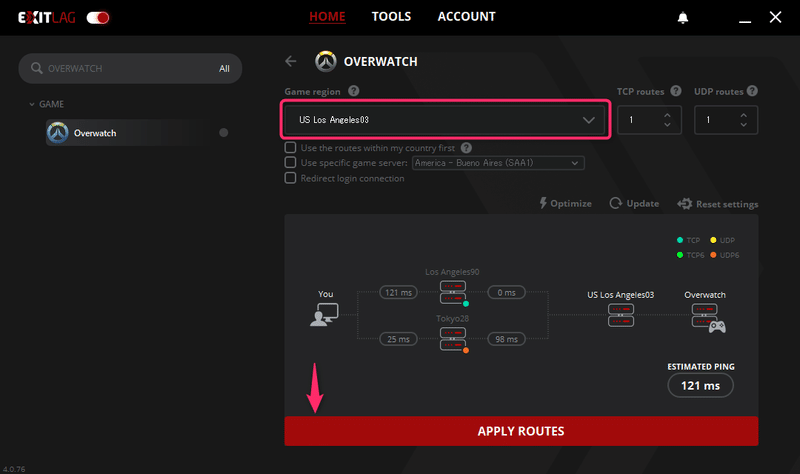
Task: Click the 0 ms latency label
Action: click(507, 292)
